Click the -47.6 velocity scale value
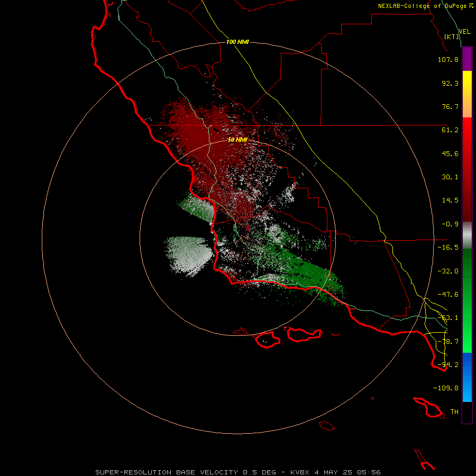This screenshot has width=476, height=476. (448, 295)
